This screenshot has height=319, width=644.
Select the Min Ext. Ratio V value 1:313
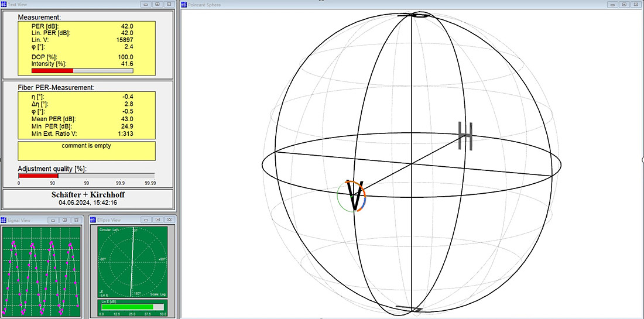[x=126, y=133]
